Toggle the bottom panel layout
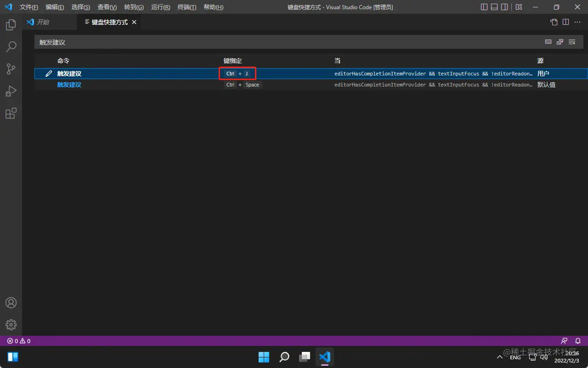 (494, 7)
